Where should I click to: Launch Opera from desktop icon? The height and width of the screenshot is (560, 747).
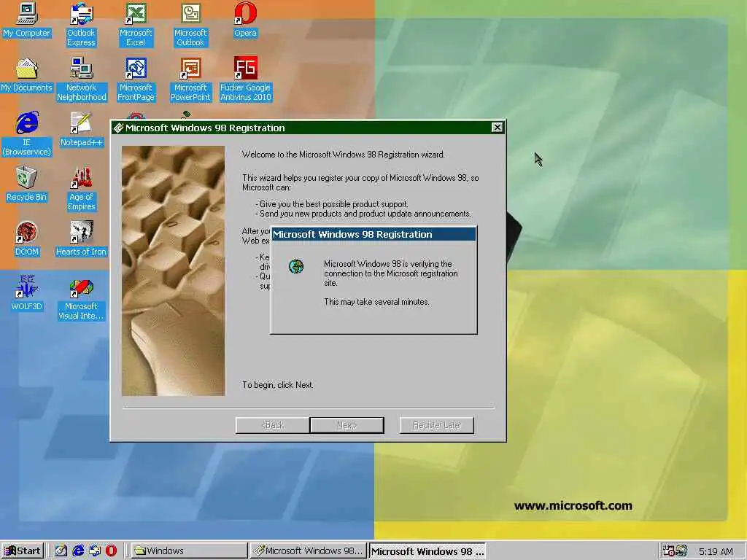[245, 20]
